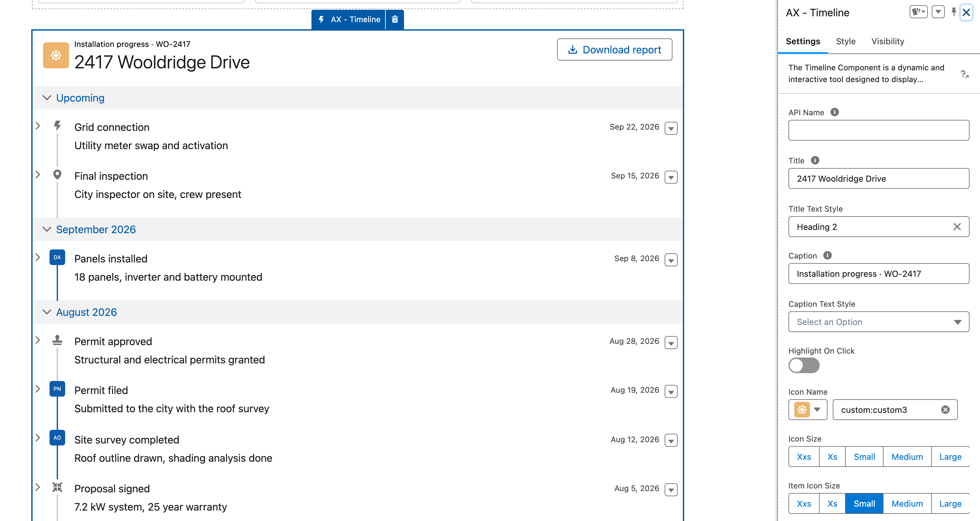Close the AX - Timeline properties panel
Viewport: 980px width, 521px height.
point(966,13)
